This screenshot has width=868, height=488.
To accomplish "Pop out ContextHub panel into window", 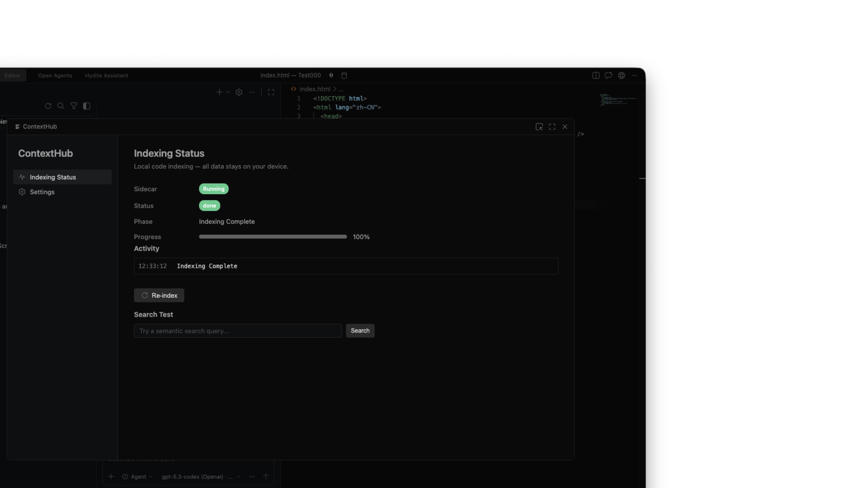I will [x=539, y=127].
